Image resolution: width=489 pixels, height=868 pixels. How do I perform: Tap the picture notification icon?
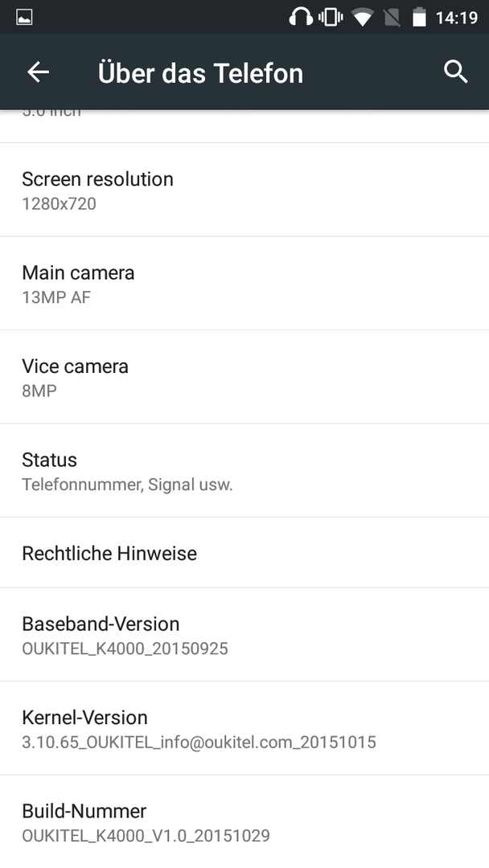(24, 18)
